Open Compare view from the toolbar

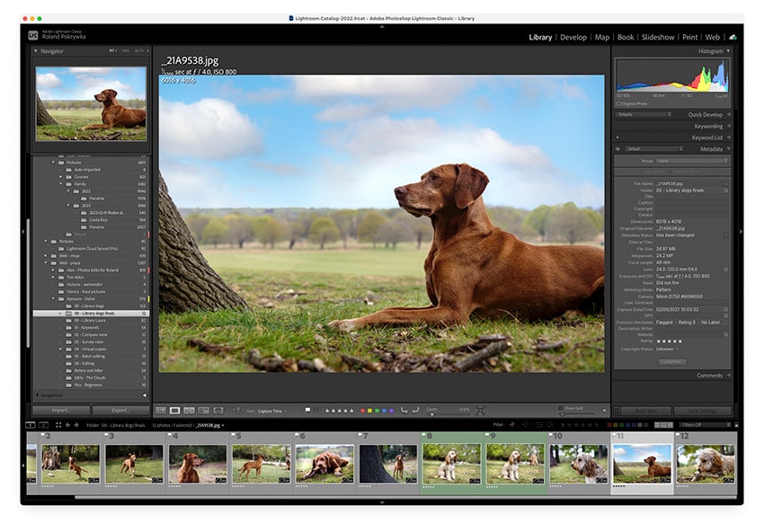point(188,409)
